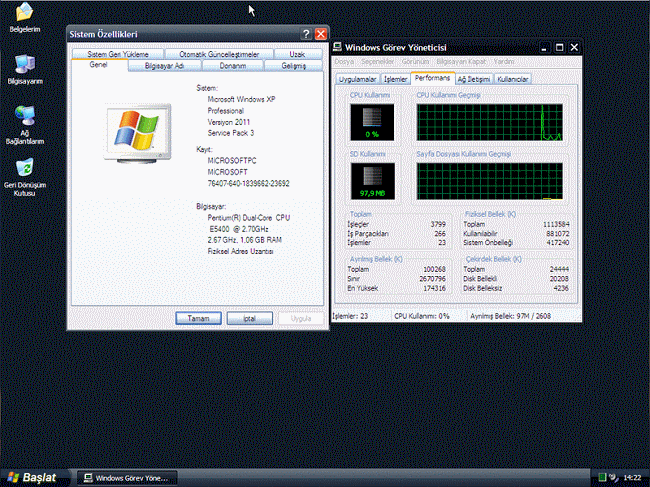Viewport: 650px width, 487px height.
Task: Click the Fiziksel Adres Uzantısı text
Action: (240, 251)
